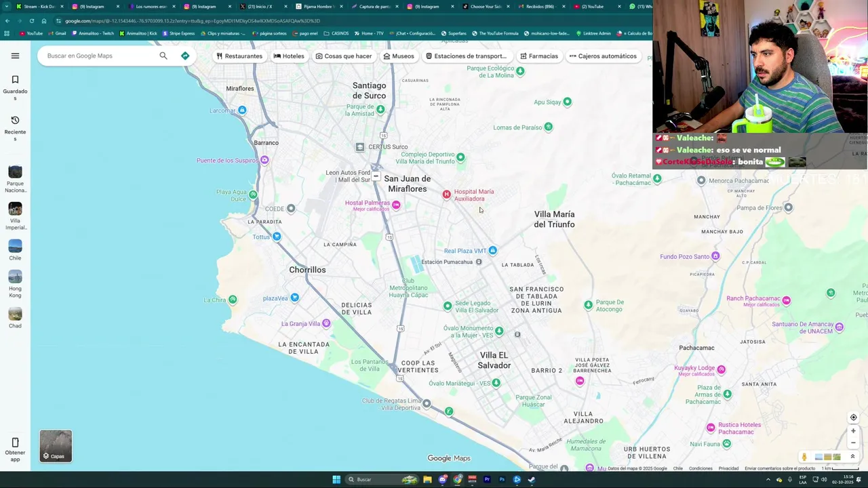The image size is (868, 488).
Task: Open the Windows Start menu
Action: point(336,479)
